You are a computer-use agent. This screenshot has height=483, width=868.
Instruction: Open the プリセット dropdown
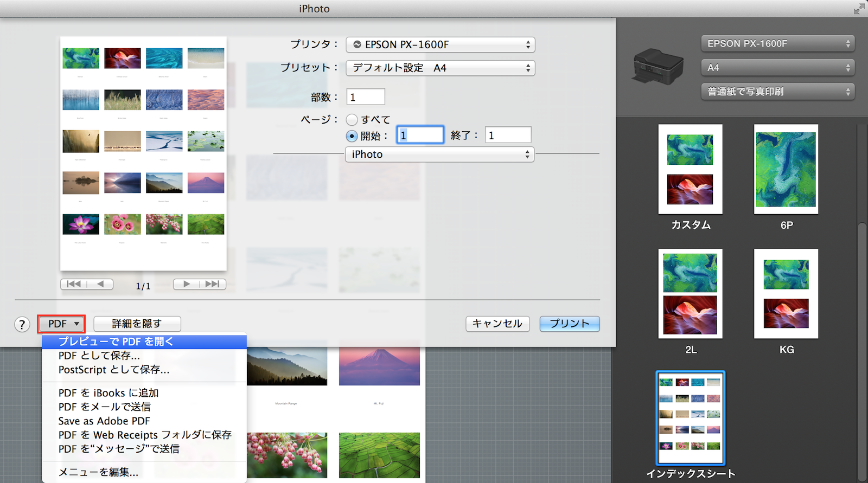tap(440, 68)
